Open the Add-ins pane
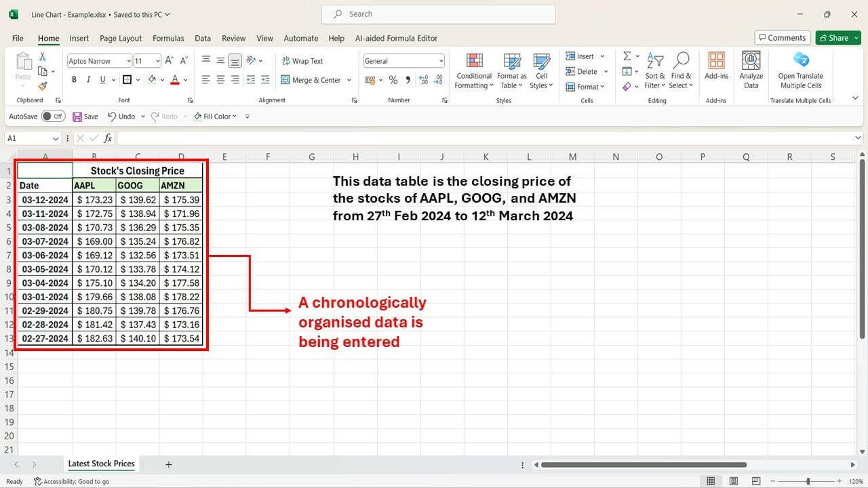Viewport: 868px width, 488px height. 716,66
